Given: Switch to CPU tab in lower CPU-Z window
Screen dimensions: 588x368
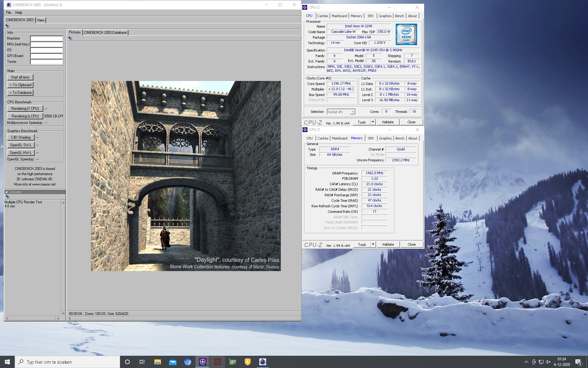Looking at the screenshot, I should 310,138.
